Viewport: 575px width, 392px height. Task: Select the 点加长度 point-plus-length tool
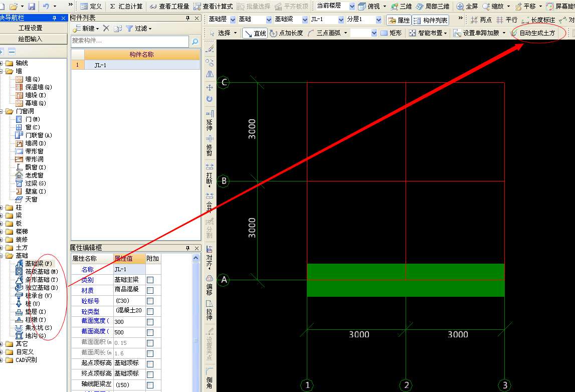click(x=286, y=33)
